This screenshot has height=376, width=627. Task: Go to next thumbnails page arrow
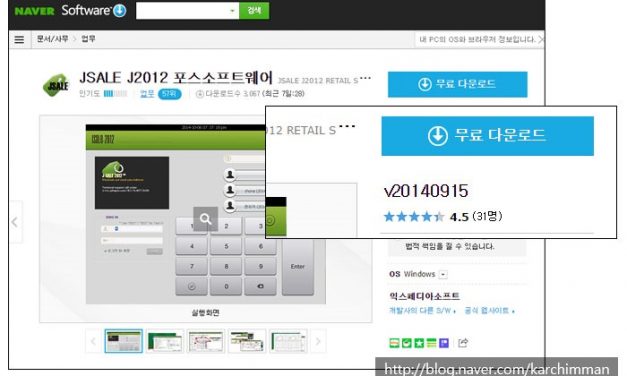click(x=318, y=341)
